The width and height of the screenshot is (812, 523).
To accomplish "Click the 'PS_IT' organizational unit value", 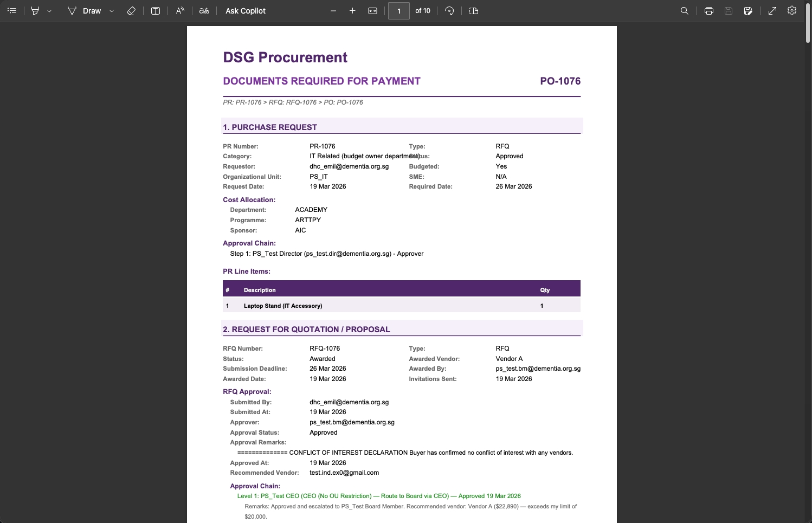I will pyautogui.click(x=319, y=177).
